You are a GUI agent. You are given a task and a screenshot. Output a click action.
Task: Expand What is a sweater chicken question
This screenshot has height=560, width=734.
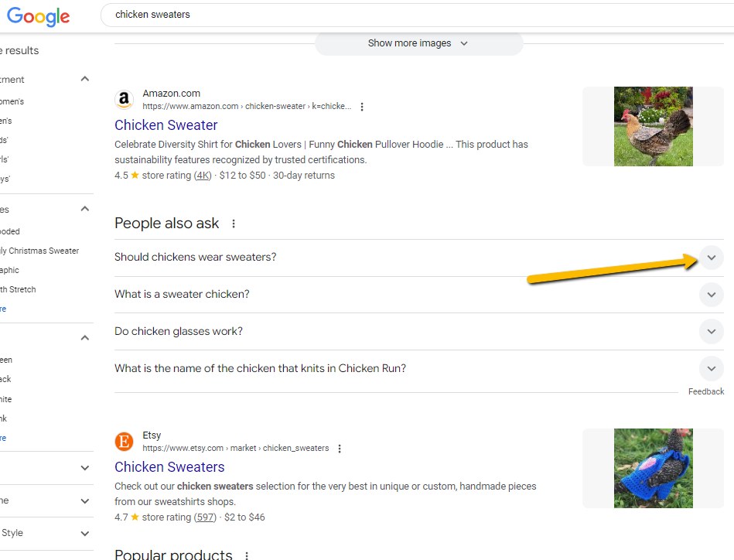(x=711, y=295)
